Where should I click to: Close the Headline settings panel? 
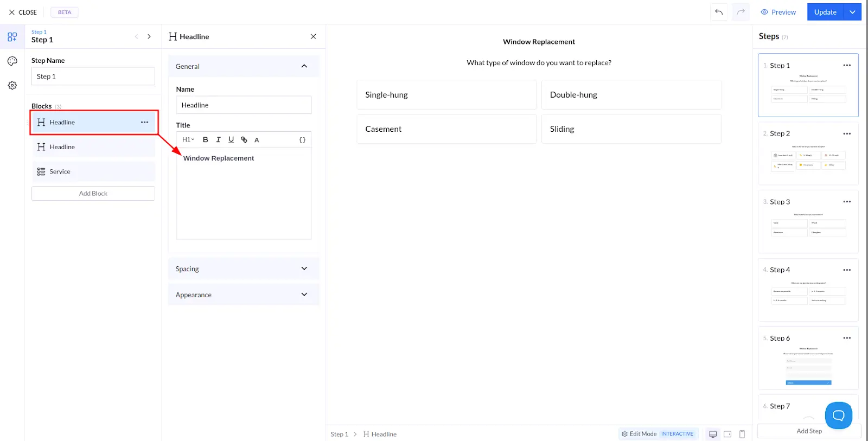tap(313, 36)
